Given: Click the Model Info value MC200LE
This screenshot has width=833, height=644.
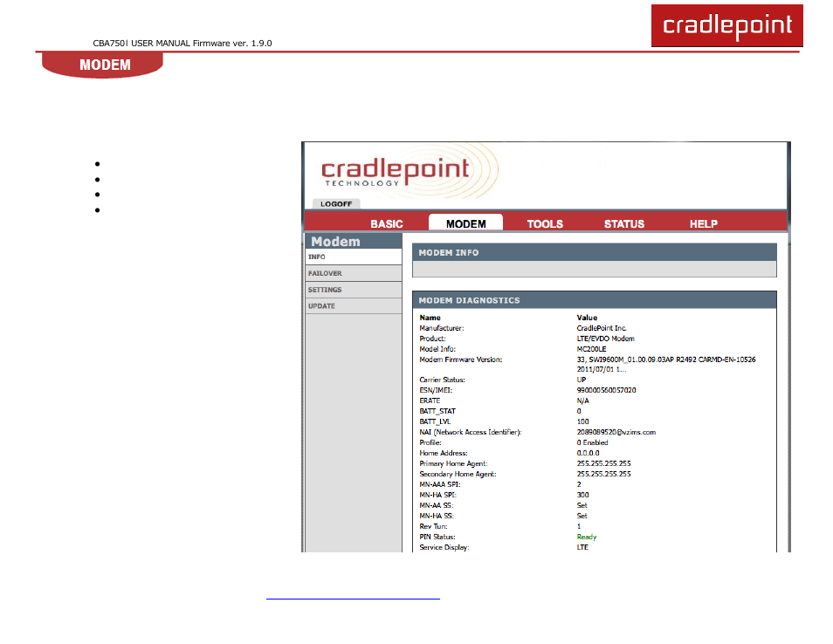Looking at the screenshot, I should coord(591,349).
